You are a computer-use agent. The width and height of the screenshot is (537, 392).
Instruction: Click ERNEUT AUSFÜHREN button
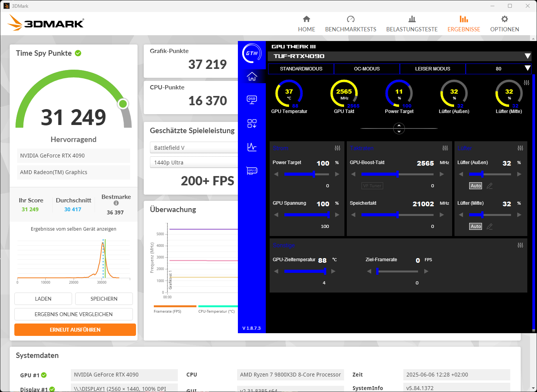[x=75, y=330]
